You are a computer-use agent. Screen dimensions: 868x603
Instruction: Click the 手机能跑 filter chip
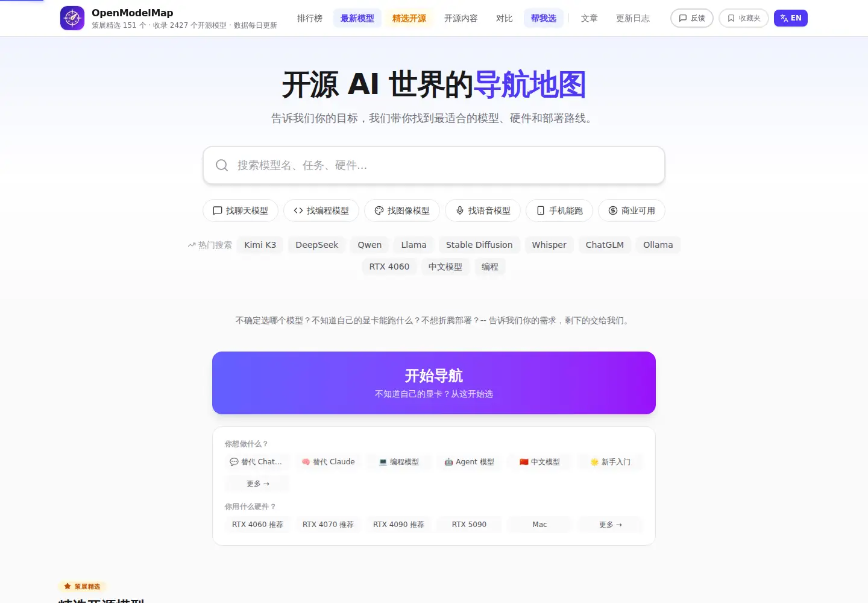pos(559,210)
